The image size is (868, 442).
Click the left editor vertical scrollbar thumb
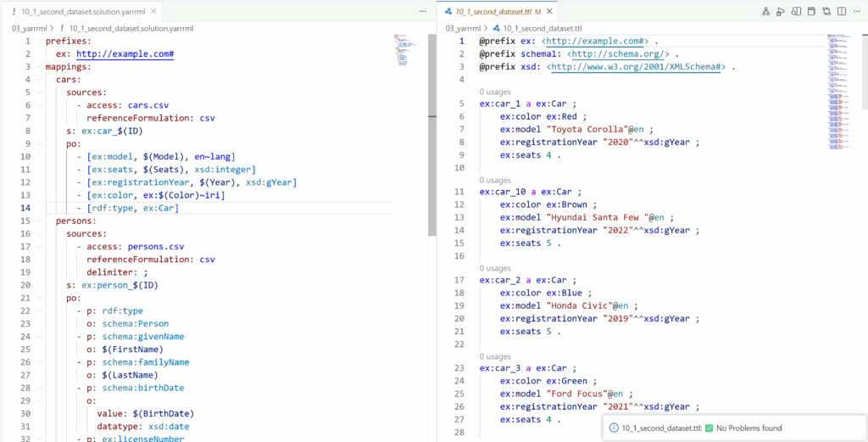pos(432,136)
